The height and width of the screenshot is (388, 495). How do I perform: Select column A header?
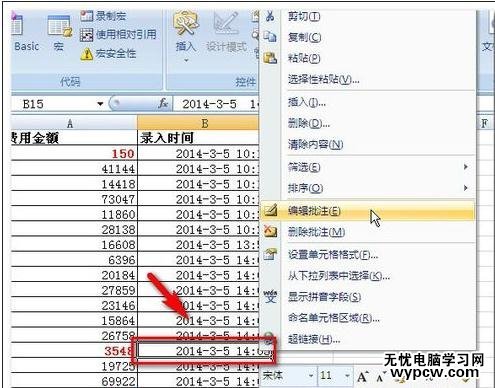click(73, 123)
